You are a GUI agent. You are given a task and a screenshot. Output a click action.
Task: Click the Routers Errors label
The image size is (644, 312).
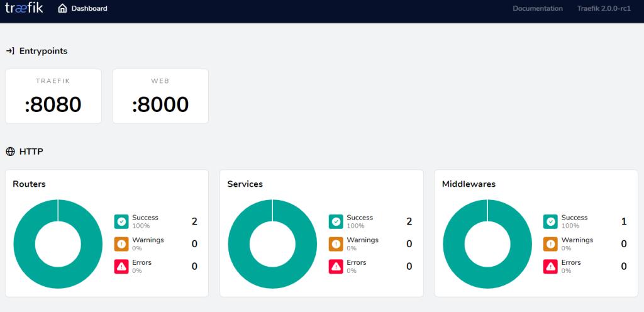coord(142,262)
